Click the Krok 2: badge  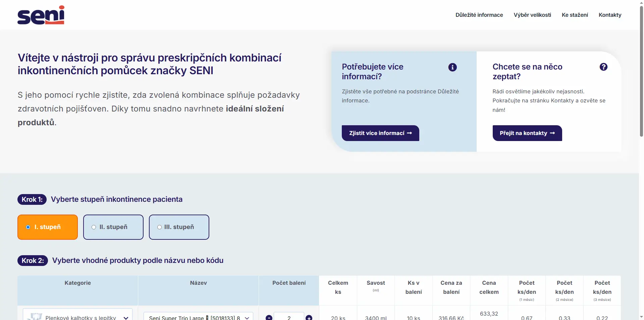click(x=33, y=260)
